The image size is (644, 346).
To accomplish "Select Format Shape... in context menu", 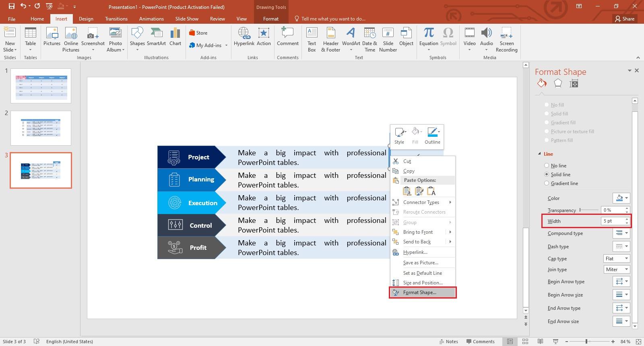I will (x=423, y=292).
